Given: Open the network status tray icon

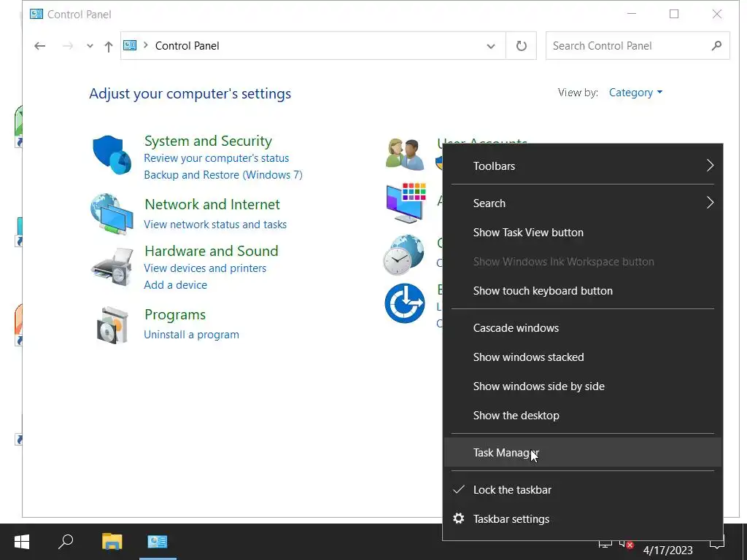Looking at the screenshot, I should 605,544.
